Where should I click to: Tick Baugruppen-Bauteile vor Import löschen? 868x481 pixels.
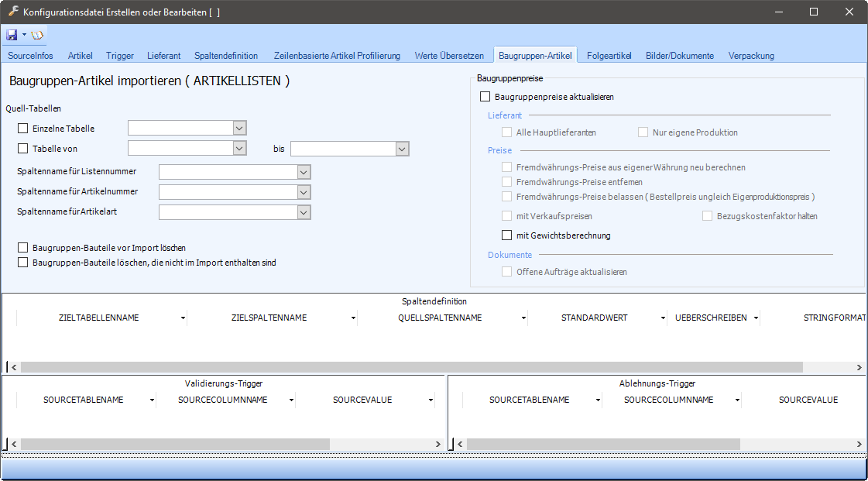(x=22, y=248)
